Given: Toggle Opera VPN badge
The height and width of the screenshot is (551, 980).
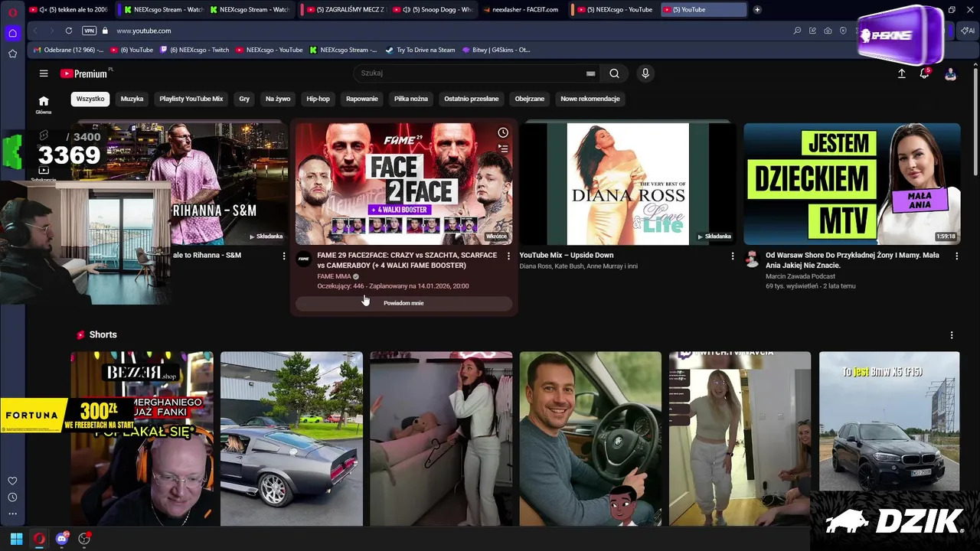Looking at the screenshot, I should pyautogui.click(x=90, y=31).
